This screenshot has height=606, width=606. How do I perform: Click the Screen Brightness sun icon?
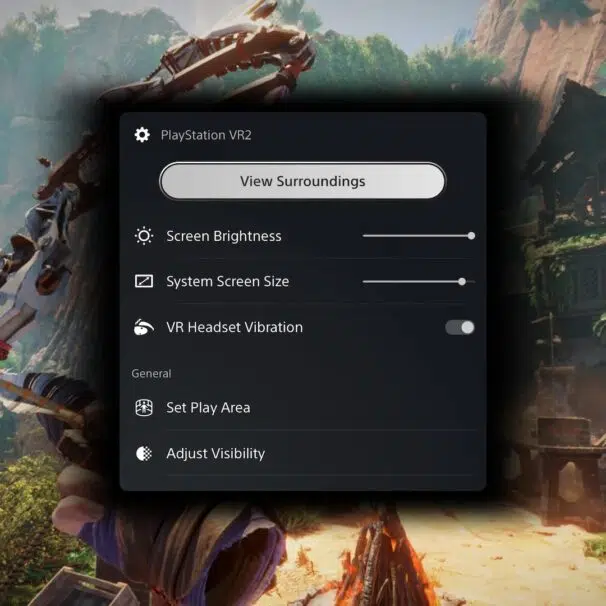coord(144,236)
